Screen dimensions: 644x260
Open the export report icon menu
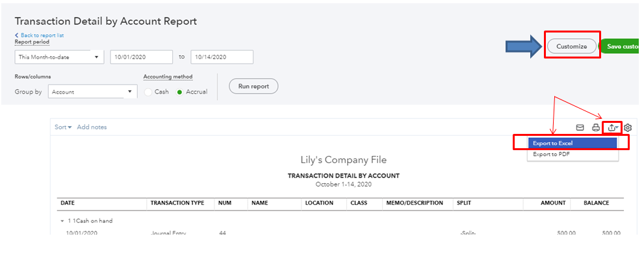(x=612, y=127)
